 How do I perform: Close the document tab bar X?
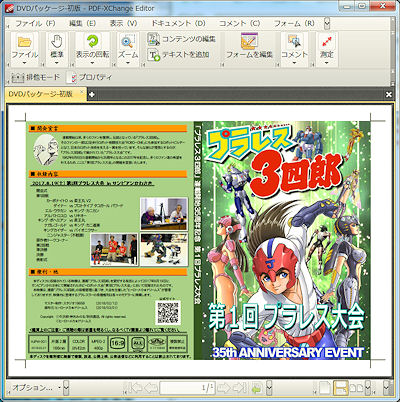pyautogui.click(x=389, y=95)
